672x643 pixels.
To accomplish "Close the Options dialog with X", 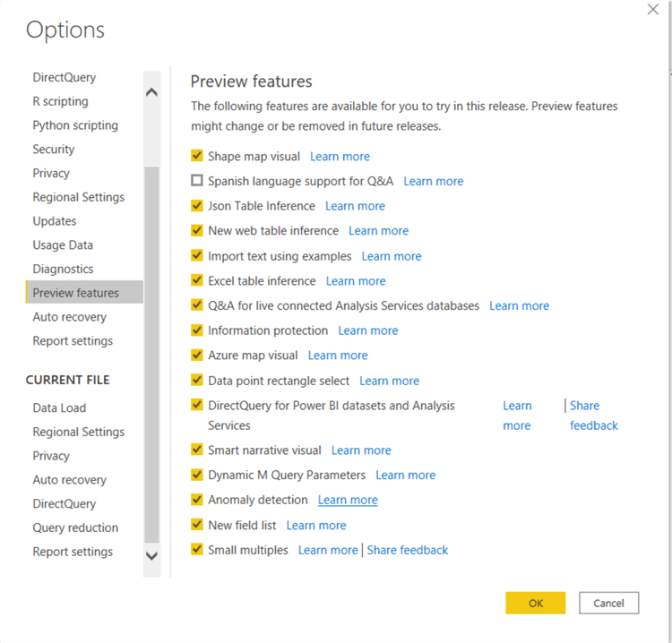I will pyautogui.click(x=653, y=10).
